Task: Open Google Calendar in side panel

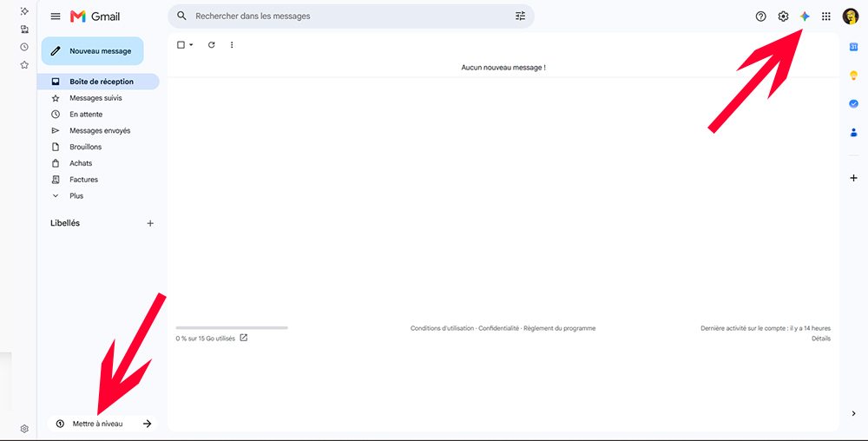Action: (853, 47)
